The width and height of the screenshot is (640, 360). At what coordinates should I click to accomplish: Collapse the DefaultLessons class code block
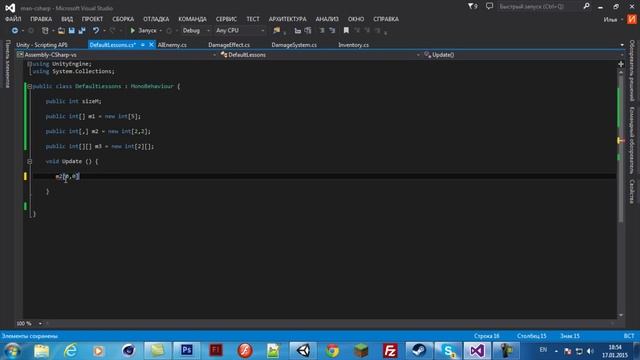pos(29,87)
